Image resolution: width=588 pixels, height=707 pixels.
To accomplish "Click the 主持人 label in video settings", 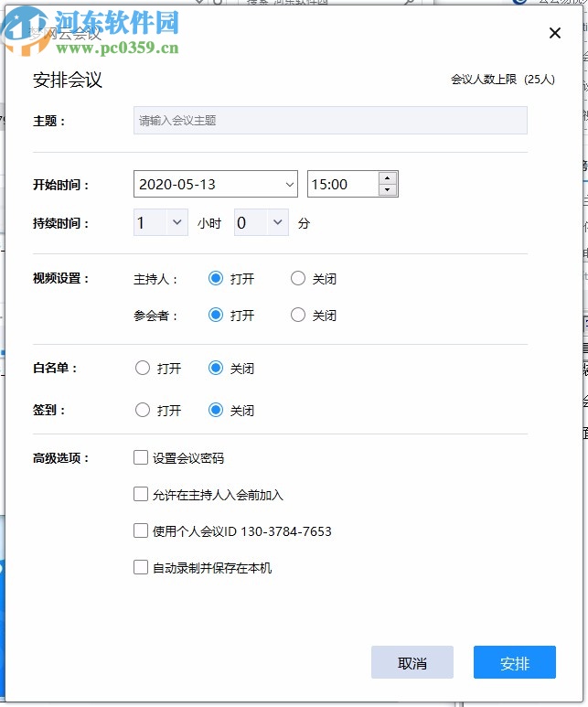I will [x=155, y=279].
